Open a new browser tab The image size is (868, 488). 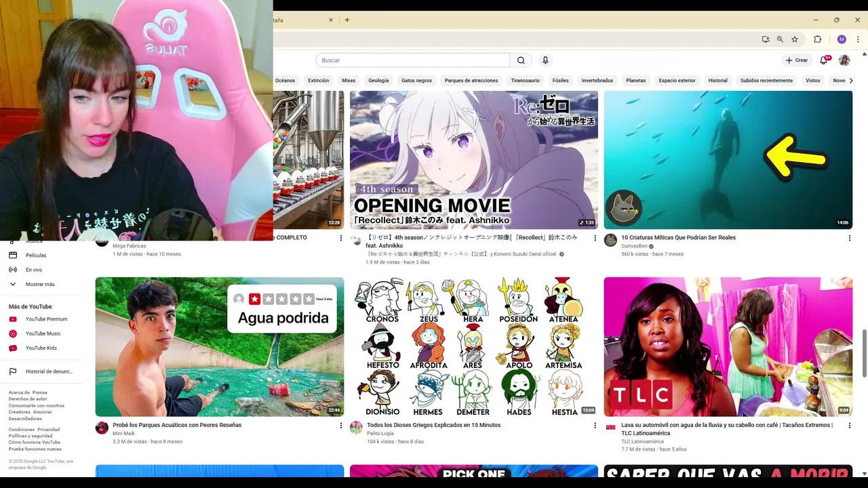[347, 20]
